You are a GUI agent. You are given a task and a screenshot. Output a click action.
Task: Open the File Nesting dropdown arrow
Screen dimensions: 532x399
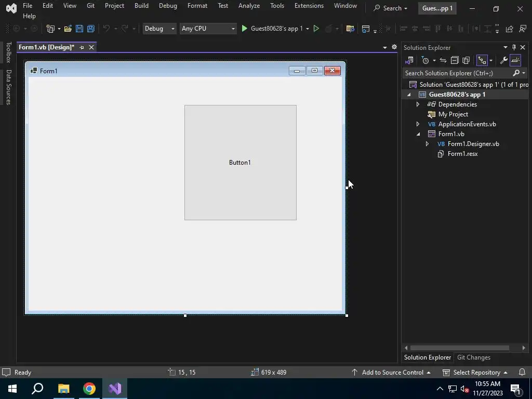click(490, 61)
